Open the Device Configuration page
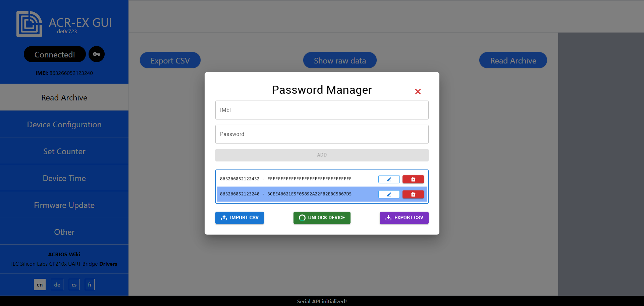The image size is (644, 306). (x=64, y=124)
